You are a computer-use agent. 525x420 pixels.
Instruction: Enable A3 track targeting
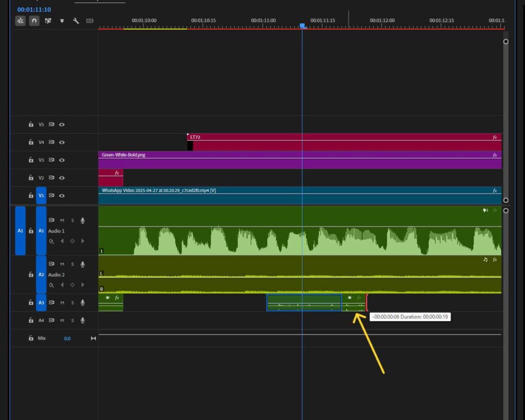(x=41, y=303)
